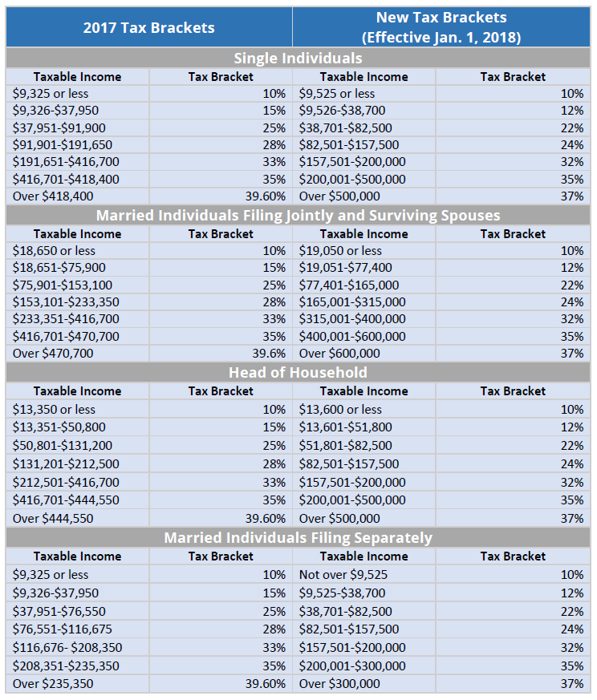
Task: Select the 'Over $444,550' cell
Action: coord(53,518)
